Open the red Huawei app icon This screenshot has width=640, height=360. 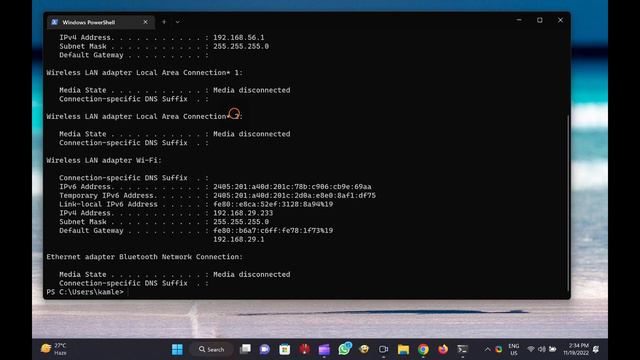304,349
